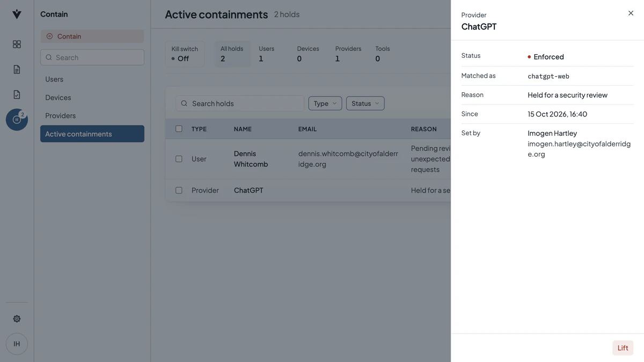
Task: Focus the sidebar Search field
Action: click(92, 57)
